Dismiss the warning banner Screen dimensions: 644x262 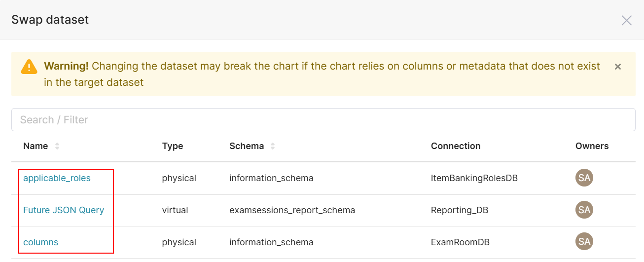pyautogui.click(x=617, y=67)
